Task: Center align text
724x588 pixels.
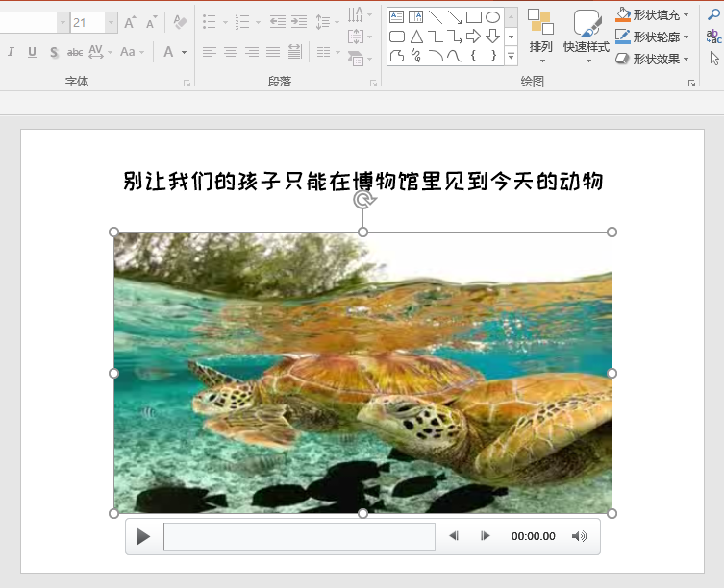Action: coord(231,52)
